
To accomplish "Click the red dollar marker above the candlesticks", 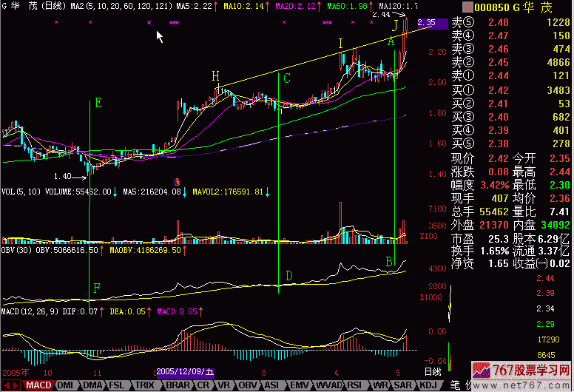I will point(178,107).
